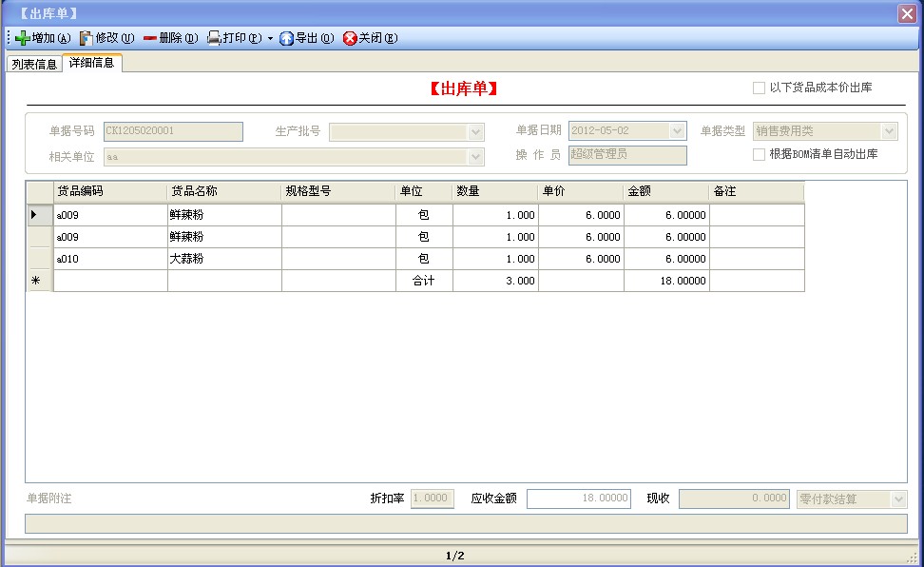Screen dimensions: 924x567
Task: Expand the 单据日期 date dropdown
Action: tap(677, 131)
